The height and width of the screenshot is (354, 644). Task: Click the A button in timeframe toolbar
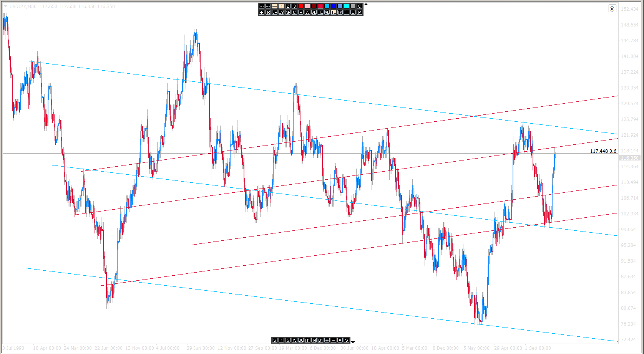point(340,340)
